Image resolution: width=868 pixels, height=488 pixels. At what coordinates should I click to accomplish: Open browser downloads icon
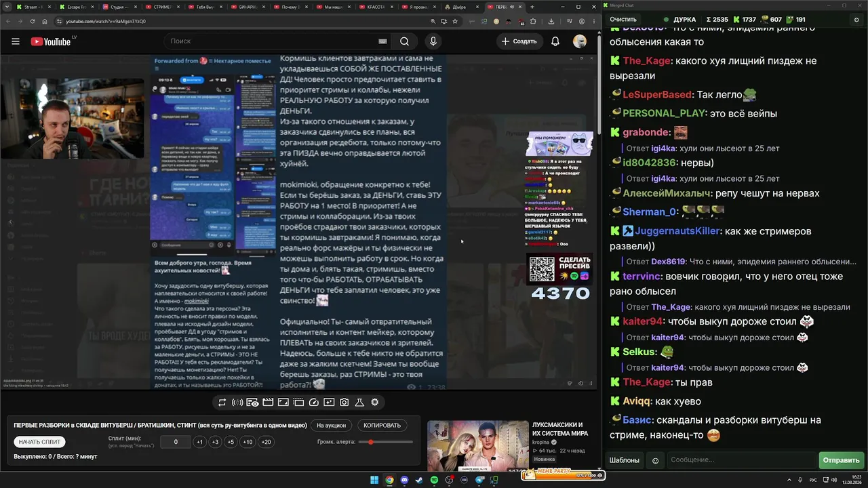(551, 21)
